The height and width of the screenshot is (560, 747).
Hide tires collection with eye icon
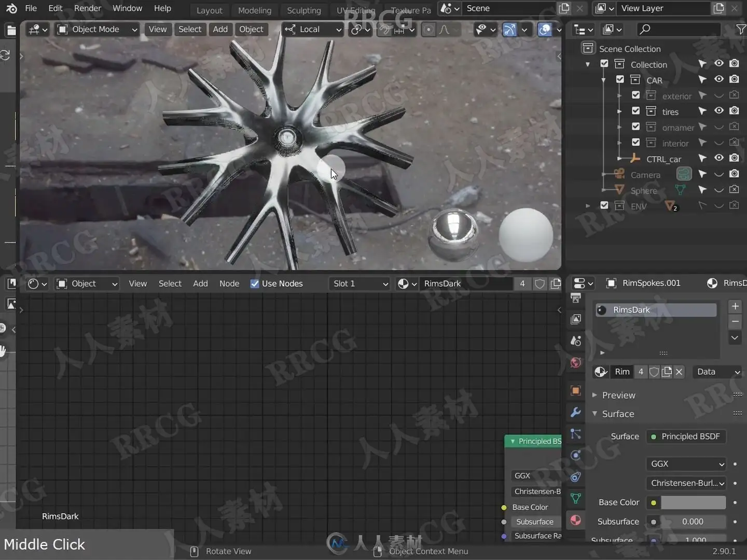(x=719, y=111)
